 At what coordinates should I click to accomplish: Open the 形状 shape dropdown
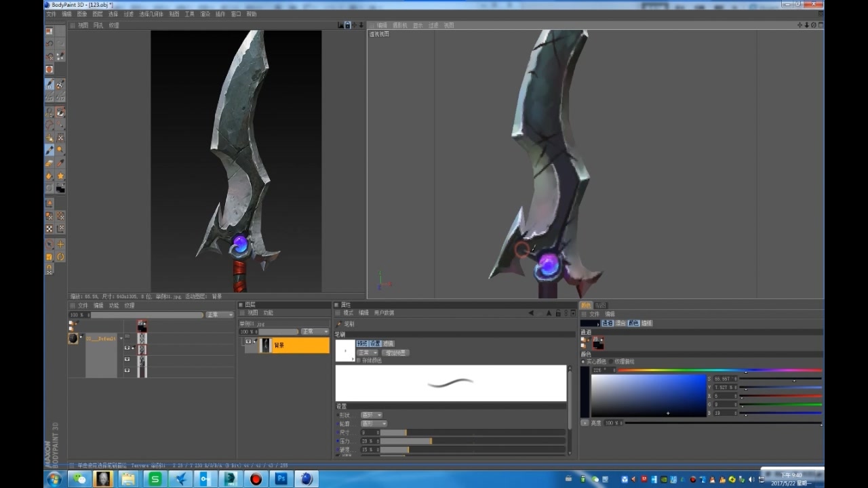click(x=371, y=415)
